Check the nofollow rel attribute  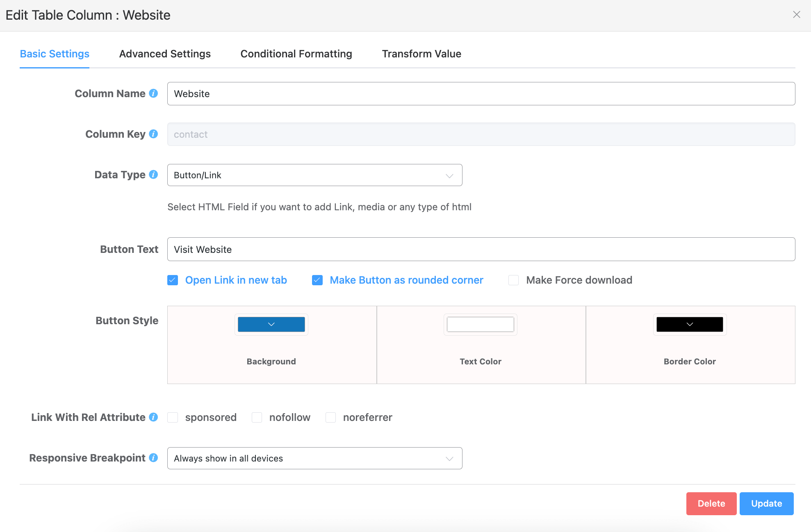257,418
